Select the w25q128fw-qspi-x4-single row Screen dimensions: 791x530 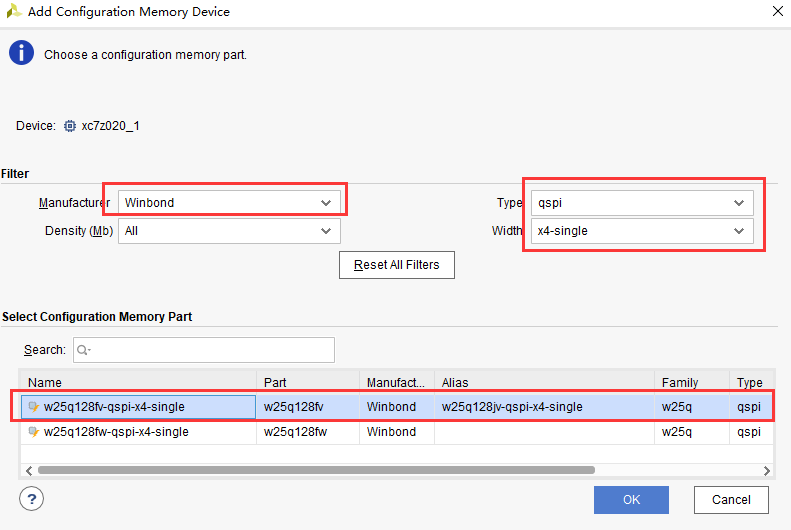coord(397,432)
